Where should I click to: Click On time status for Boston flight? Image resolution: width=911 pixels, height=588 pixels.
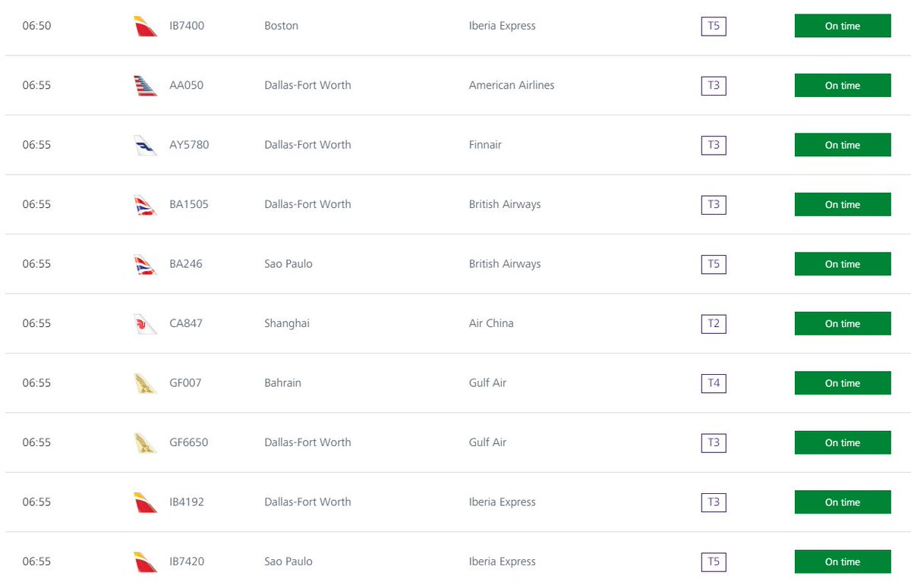[x=842, y=26]
